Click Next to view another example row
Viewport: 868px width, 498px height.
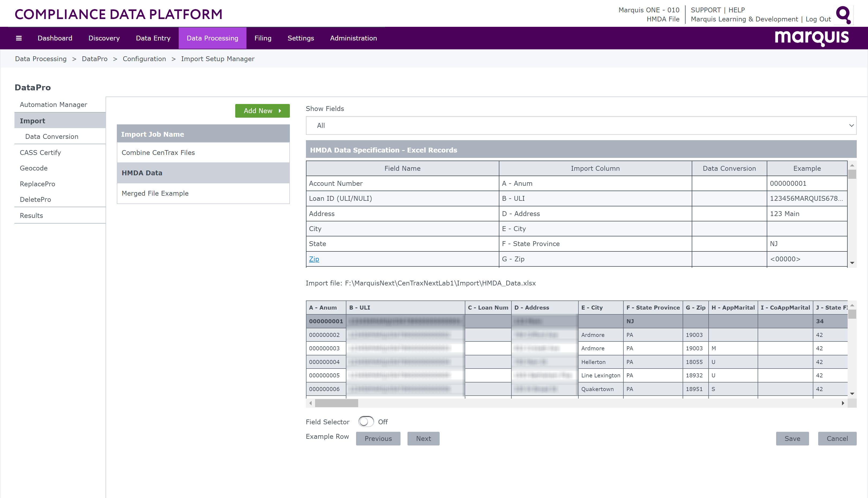coord(423,438)
